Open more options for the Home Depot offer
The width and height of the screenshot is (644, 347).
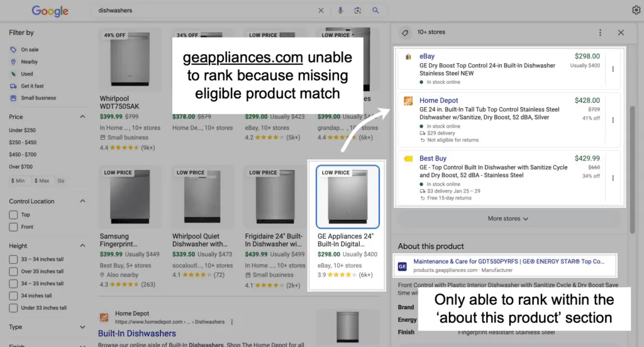pyautogui.click(x=613, y=120)
